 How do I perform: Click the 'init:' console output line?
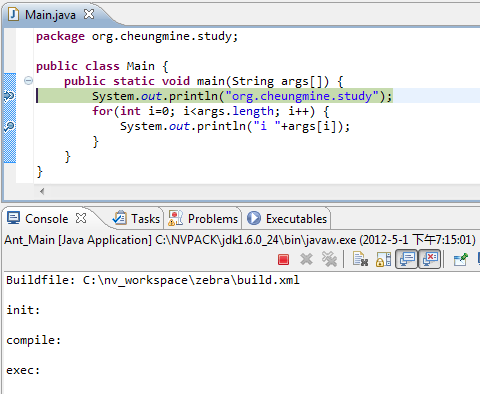pyautogui.click(x=23, y=310)
